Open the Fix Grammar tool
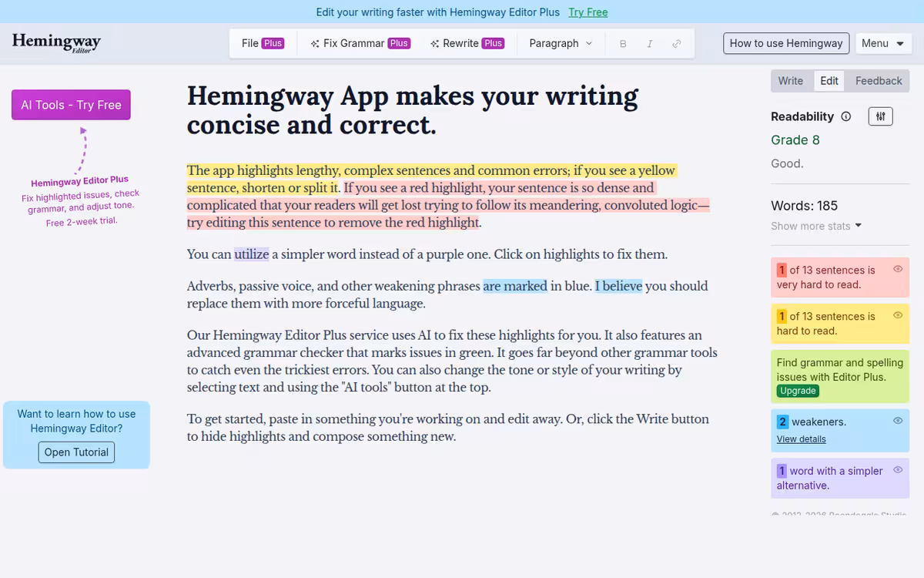Image resolution: width=924 pixels, height=578 pixels. (360, 43)
